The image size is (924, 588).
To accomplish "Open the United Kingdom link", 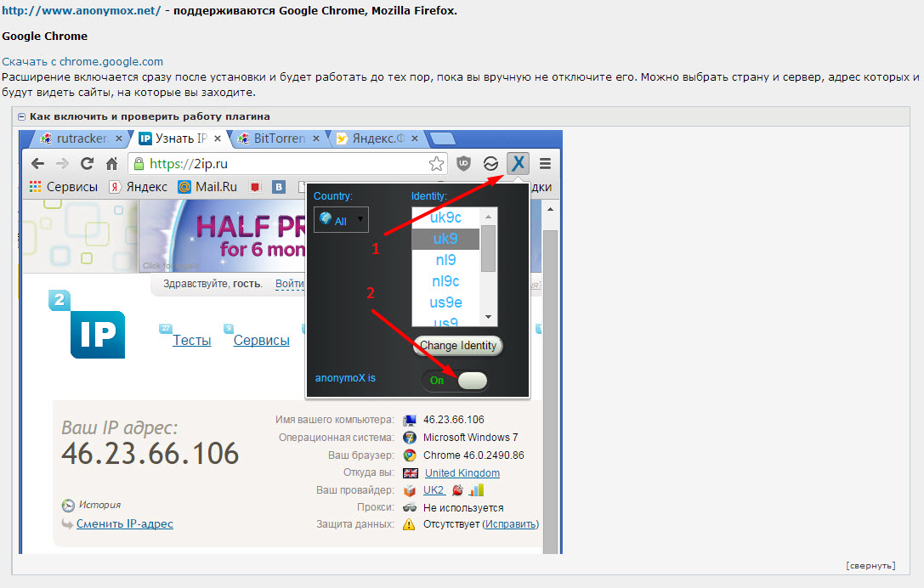I will tap(462, 473).
